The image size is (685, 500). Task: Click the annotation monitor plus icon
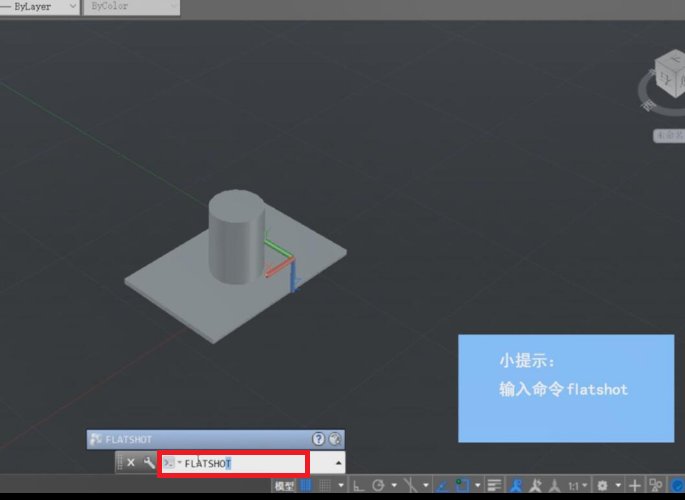coord(635,486)
